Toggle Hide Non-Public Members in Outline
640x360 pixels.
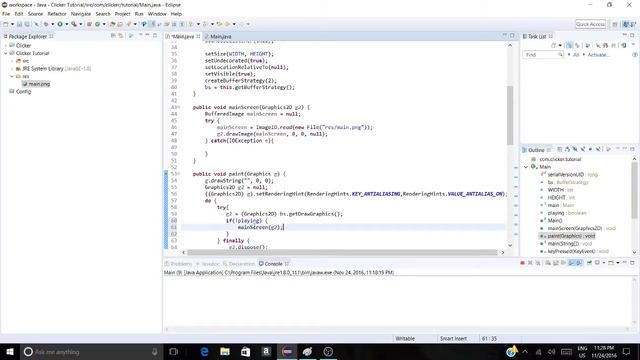pos(590,149)
